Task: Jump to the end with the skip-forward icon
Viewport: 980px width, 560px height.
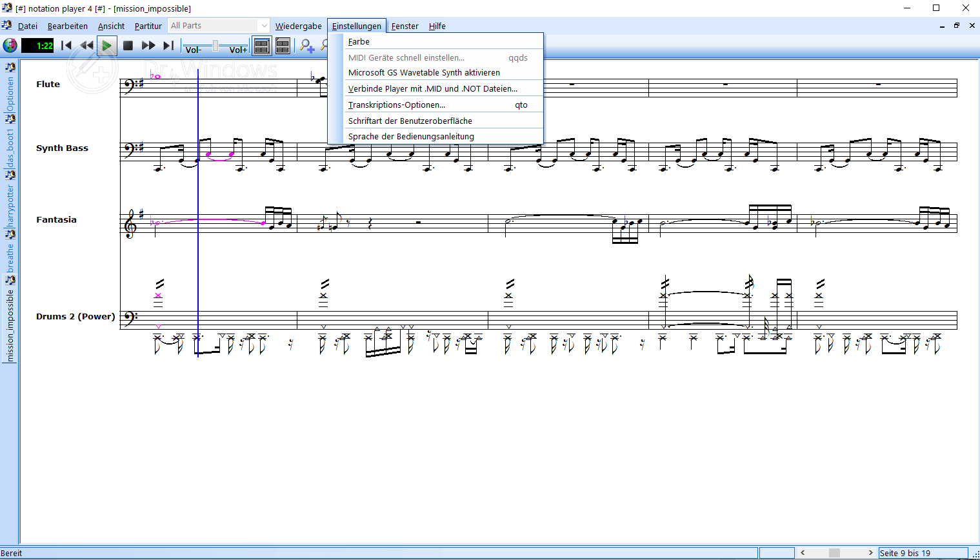Action: [168, 45]
